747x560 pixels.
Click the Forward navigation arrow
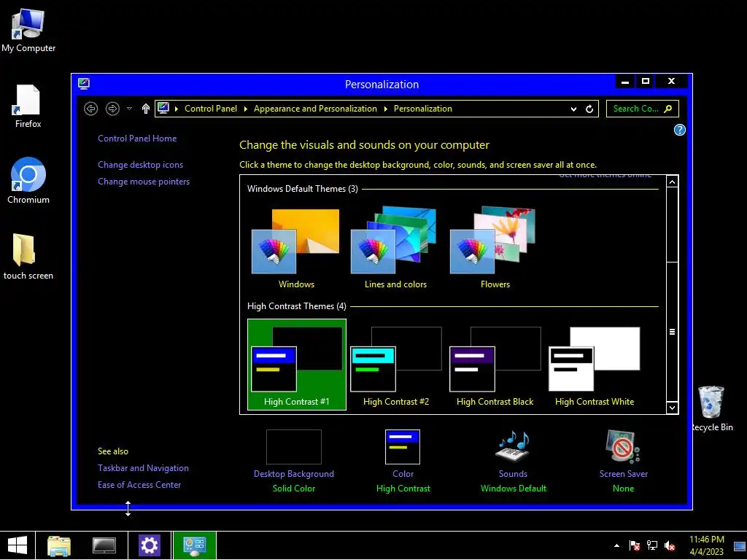pos(112,109)
